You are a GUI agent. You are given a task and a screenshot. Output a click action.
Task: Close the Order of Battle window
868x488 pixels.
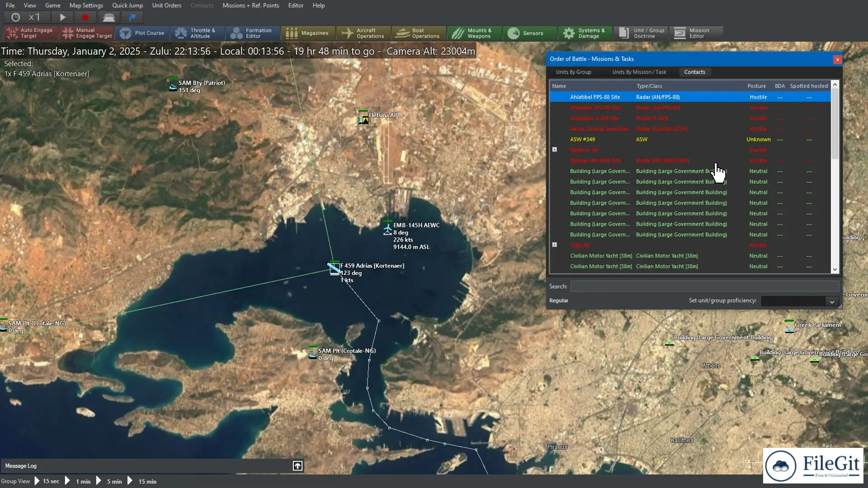point(837,59)
